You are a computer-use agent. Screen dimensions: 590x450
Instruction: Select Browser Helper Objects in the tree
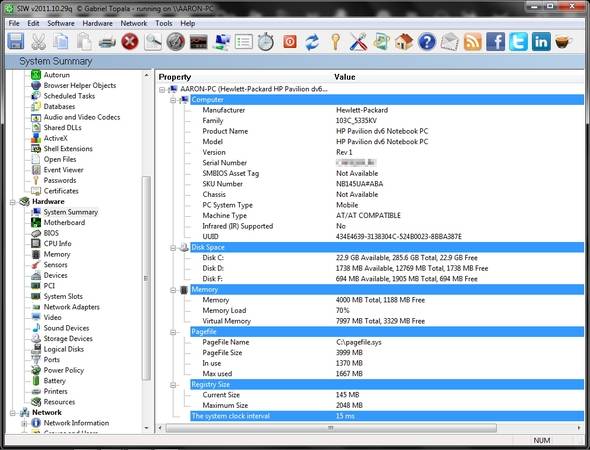coord(80,85)
